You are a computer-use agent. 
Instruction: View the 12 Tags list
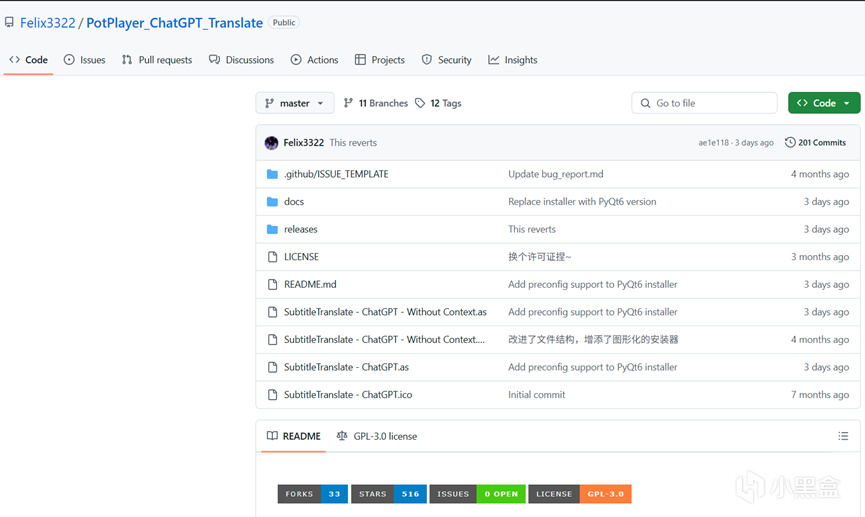point(438,103)
